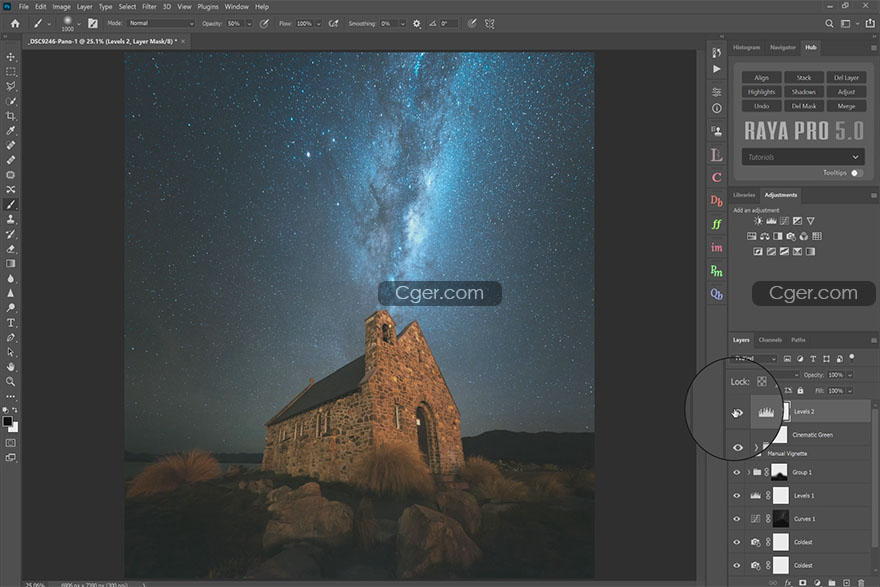Click the Shadows button
Image resolution: width=880 pixels, height=587 pixels.
(804, 92)
